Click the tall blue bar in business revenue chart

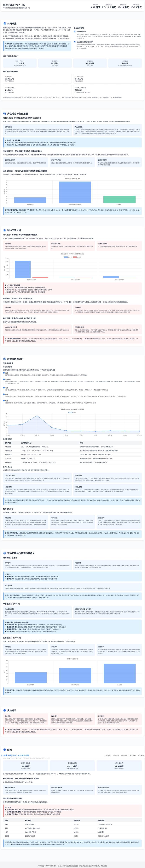click(x=75, y=192)
